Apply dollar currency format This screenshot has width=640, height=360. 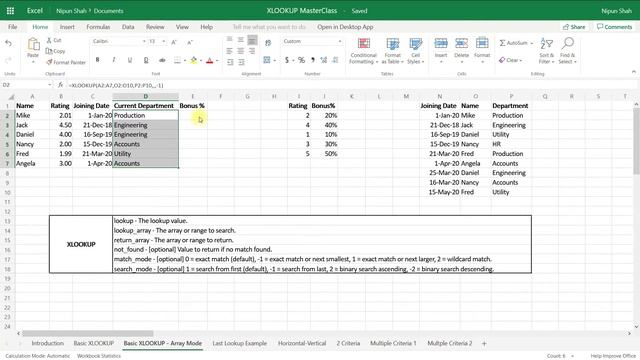287,60
